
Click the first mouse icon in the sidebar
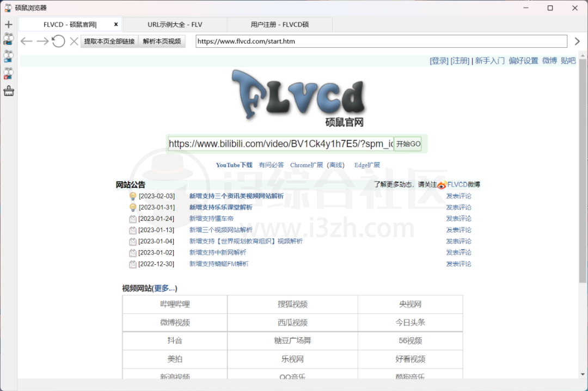point(8,39)
